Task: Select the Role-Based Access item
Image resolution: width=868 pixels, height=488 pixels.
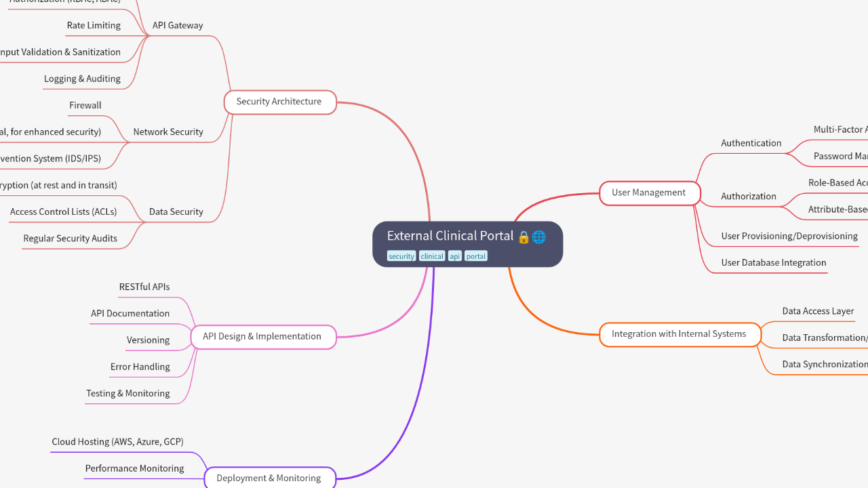Action: click(838, 182)
